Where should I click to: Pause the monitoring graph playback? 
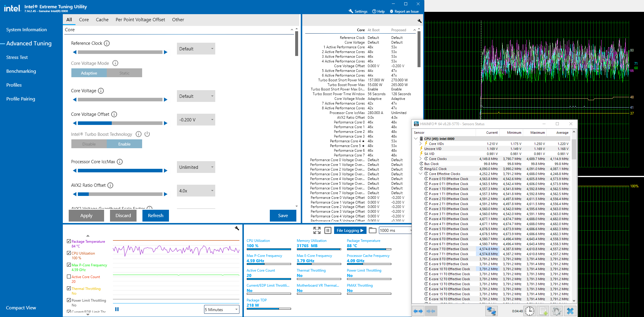coord(117,309)
